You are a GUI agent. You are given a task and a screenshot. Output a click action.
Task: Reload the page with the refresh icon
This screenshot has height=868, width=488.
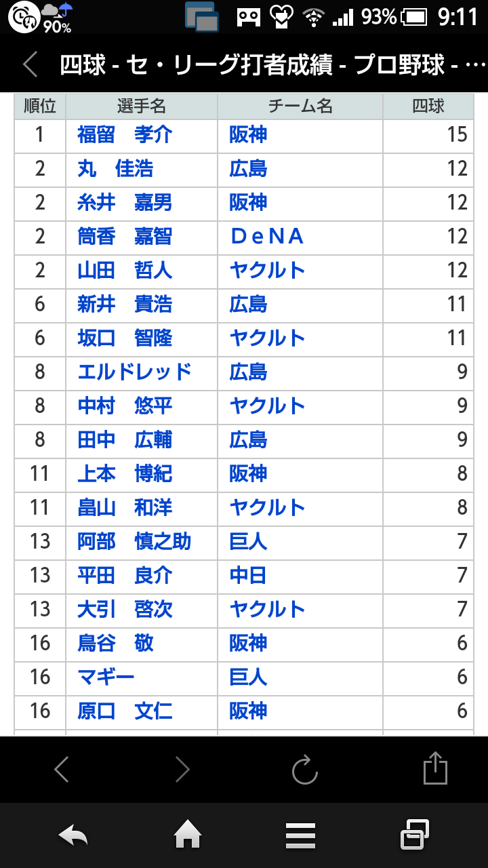click(305, 770)
